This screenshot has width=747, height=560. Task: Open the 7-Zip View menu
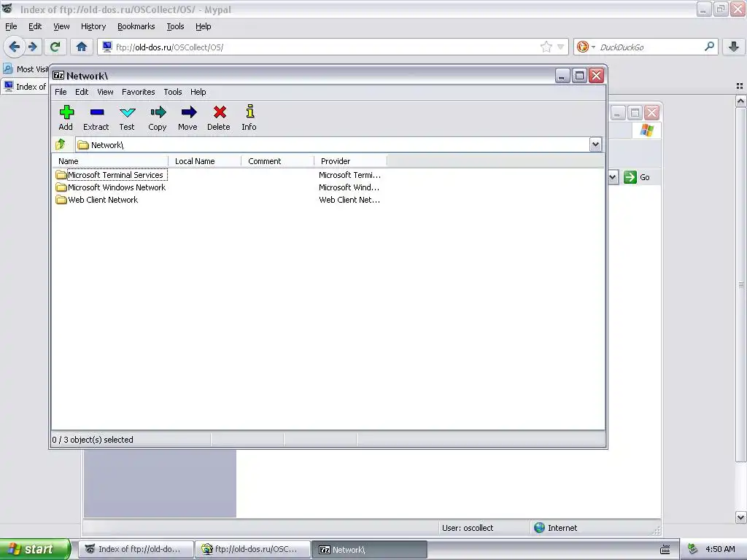click(x=105, y=92)
